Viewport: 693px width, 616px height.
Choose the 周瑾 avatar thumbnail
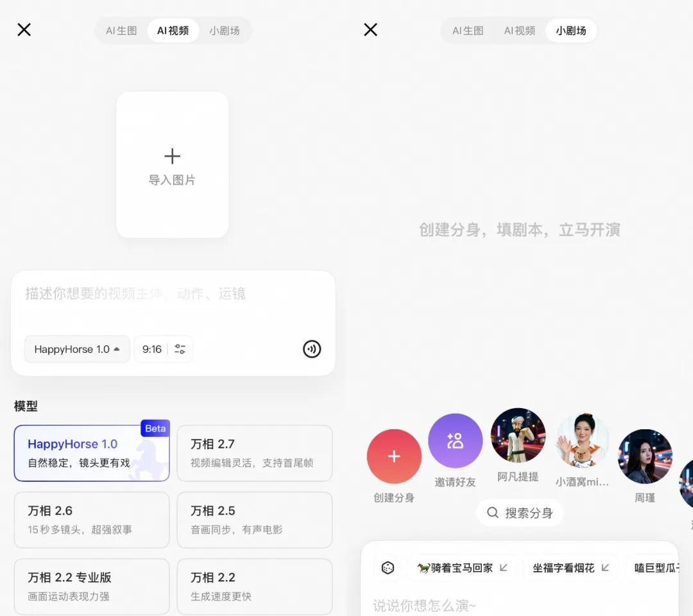click(x=645, y=457)
